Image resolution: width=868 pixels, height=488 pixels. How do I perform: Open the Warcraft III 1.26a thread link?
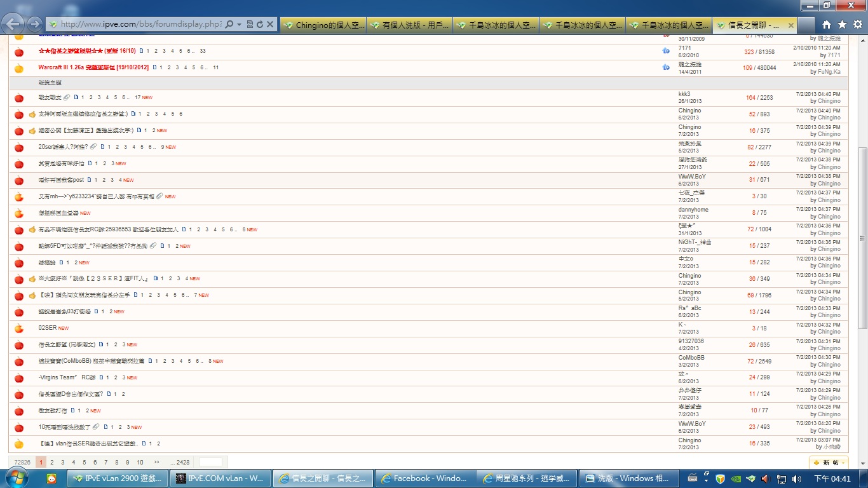(x=93, y=67)
